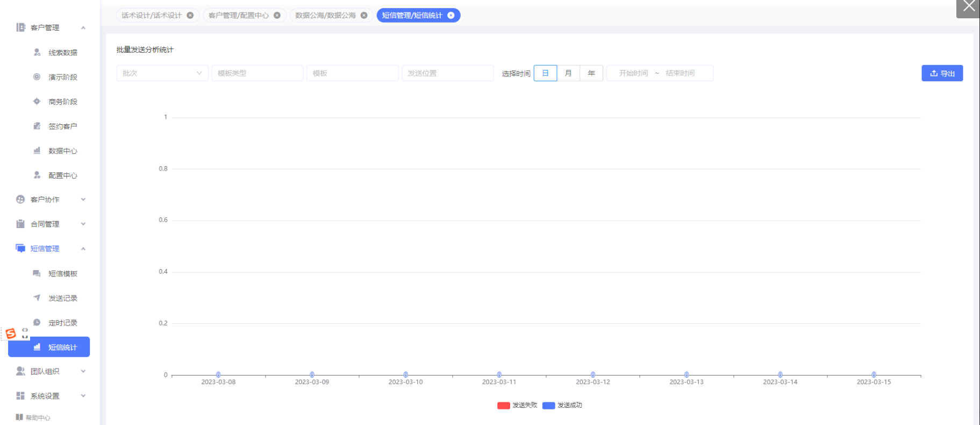Viewport: 980px width, 425px height.
Task: Expand the 合同管理 menu group
Action: (x=51, y=224)
